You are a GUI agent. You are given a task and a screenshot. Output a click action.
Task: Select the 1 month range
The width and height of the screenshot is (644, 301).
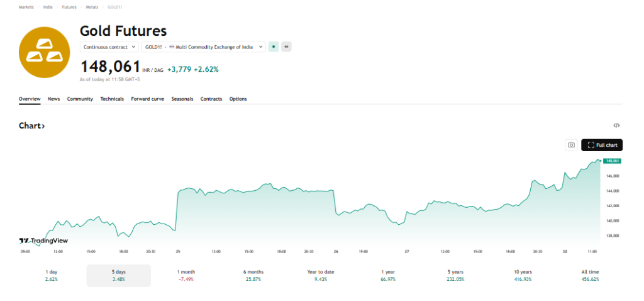tap(186, 276)
